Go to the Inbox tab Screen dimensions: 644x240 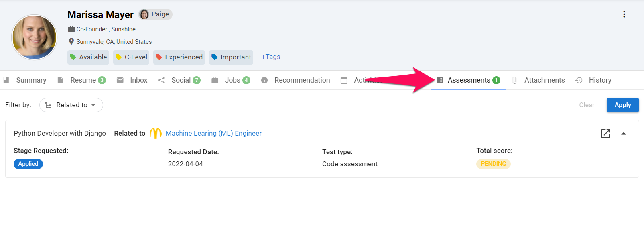(x=132, y=80)
